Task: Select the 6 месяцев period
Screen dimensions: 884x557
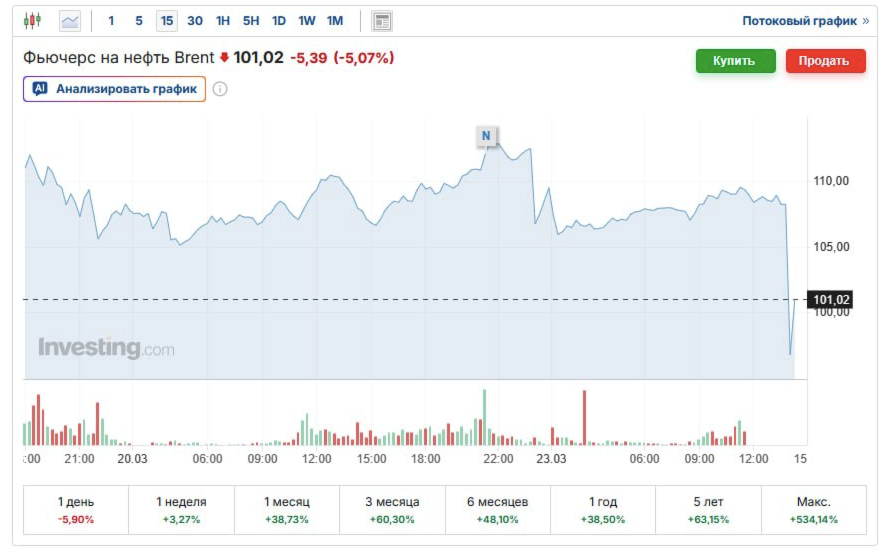Action: tap(497, 510)
